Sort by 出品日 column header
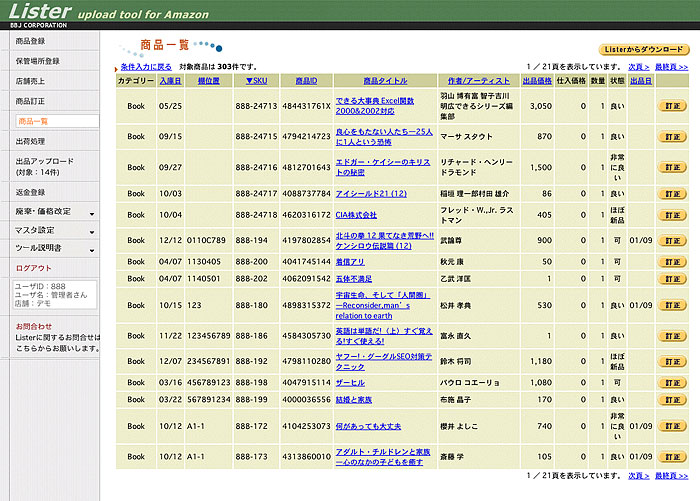The height and width of the screenshot is (501, 700). (641, 81)
